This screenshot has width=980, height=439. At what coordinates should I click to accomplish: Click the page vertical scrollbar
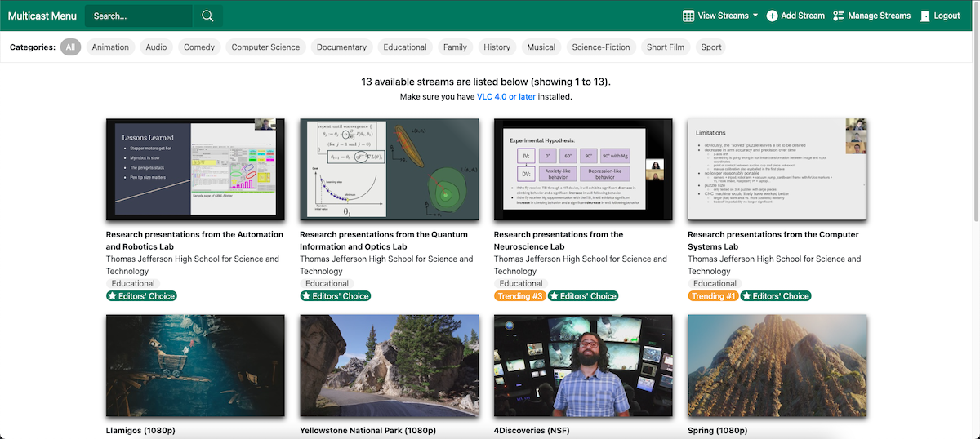tap(975, 122)
